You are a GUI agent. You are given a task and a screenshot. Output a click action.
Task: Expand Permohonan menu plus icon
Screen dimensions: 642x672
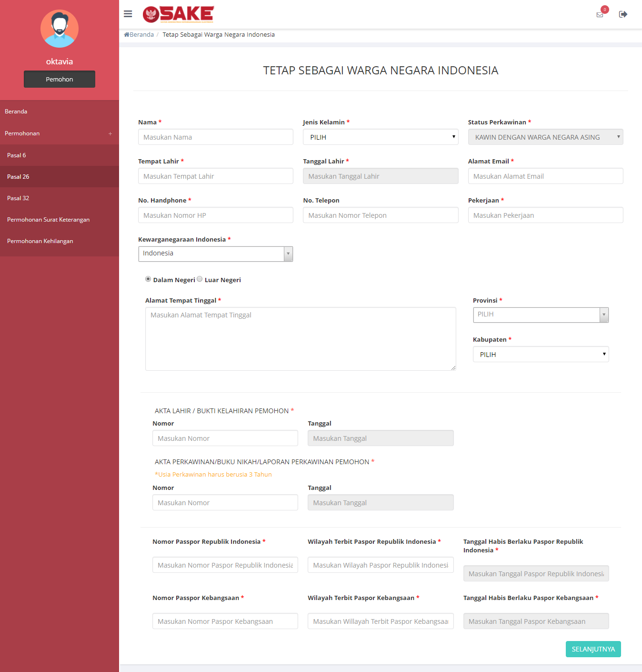point(110,134)
